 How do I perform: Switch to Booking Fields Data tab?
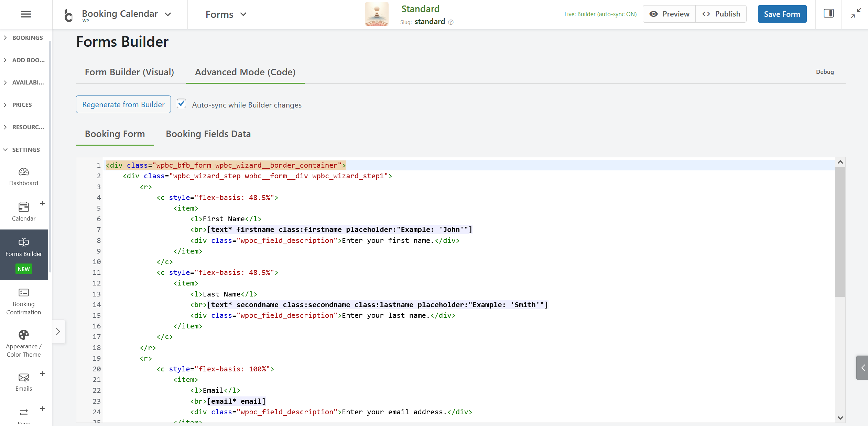coord(208,134)
